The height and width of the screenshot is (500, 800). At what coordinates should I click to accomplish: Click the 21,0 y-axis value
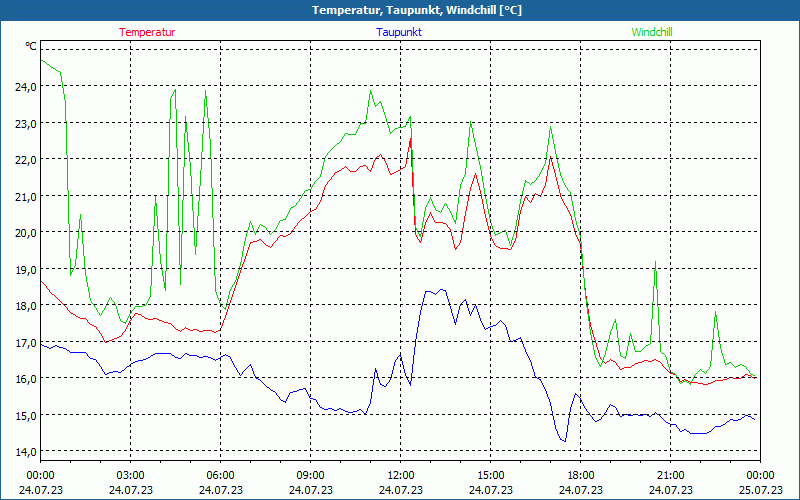point(26,196)
